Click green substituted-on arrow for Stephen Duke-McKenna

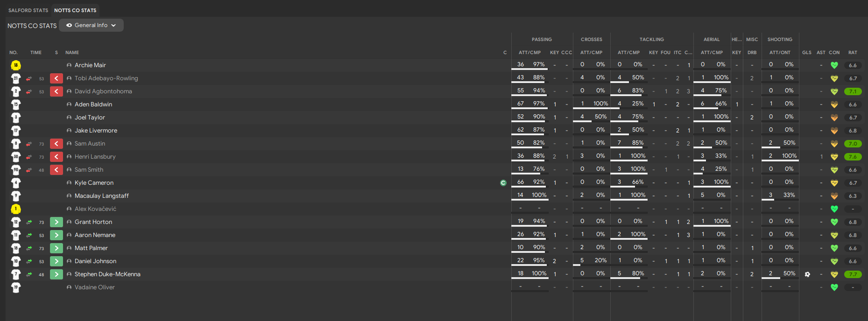[x=56, y=274]
